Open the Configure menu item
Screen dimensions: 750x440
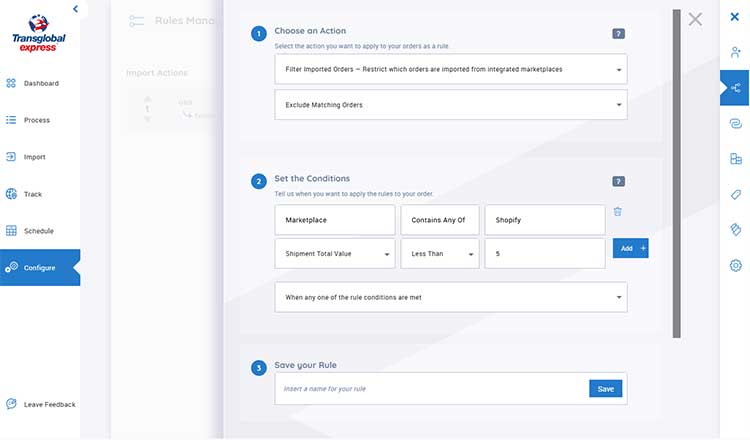click(40, 267)
